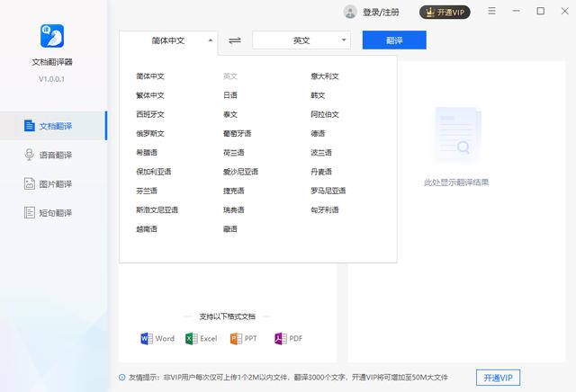This screenshot has height=392, width=576.
Task: Pick 希腊语 in the language list
Action: 147,153
